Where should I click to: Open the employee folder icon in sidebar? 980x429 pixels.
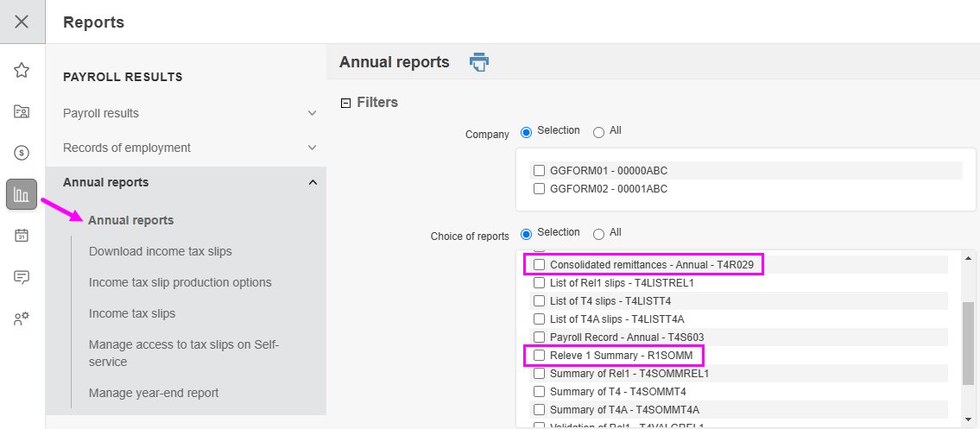[x=22, y=111]
